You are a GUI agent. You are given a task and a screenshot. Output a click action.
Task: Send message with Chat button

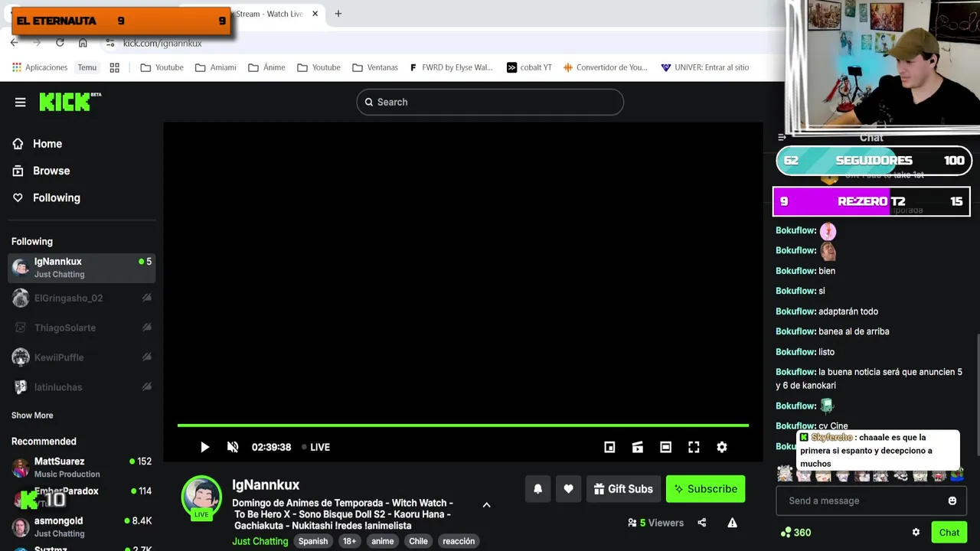click(949, 533)
